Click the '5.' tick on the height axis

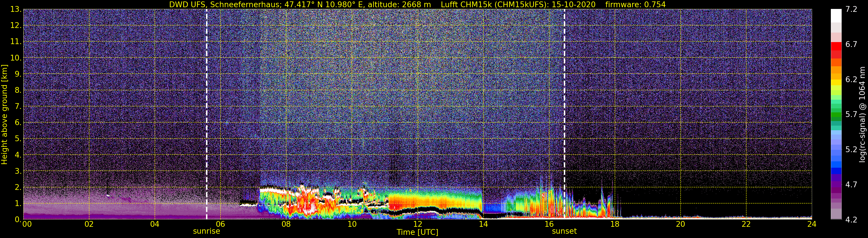(x=18, y=139)
